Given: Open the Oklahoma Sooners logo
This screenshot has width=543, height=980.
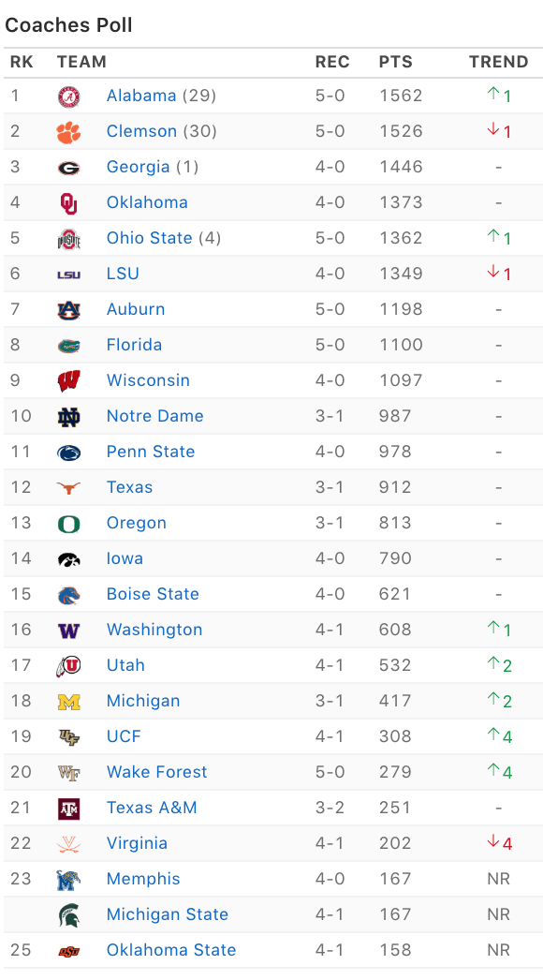Looking at the screenshot, I should click(x=68, y=203).
